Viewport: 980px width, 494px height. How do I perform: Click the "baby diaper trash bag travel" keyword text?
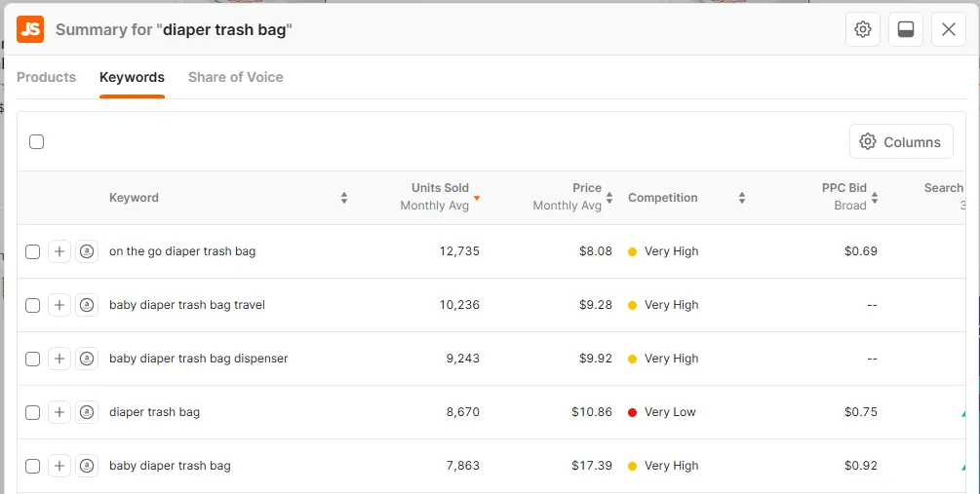187,305
